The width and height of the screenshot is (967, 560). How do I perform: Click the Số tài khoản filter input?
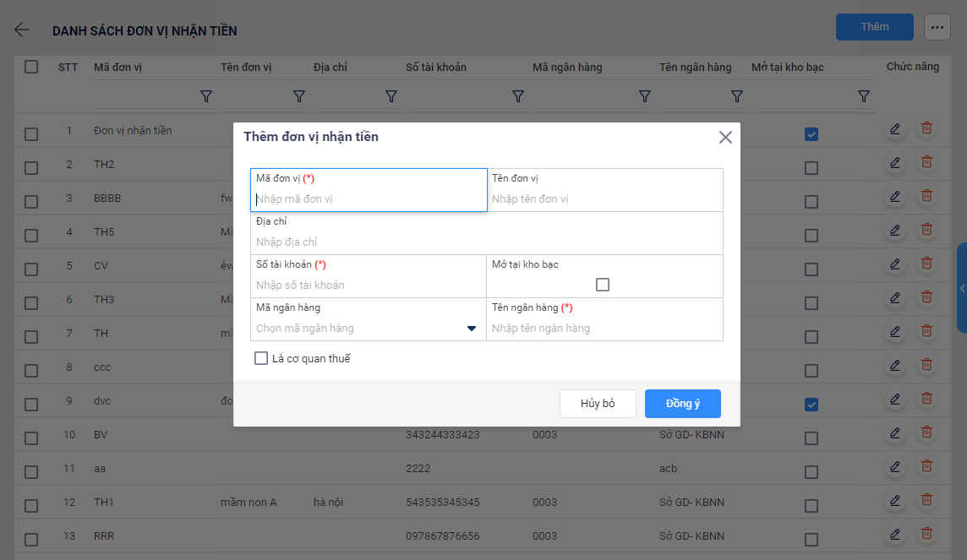(457, 97)
